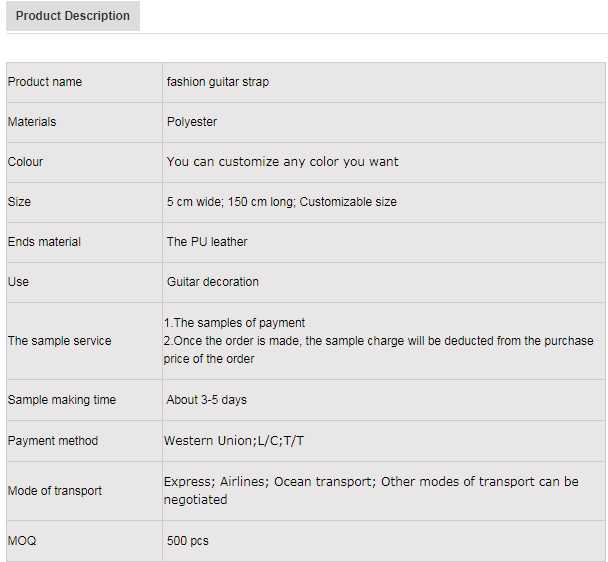608x562 pixels.
Task: Select the 'About 3-5 days' value
Action: (x=207, y=400)
